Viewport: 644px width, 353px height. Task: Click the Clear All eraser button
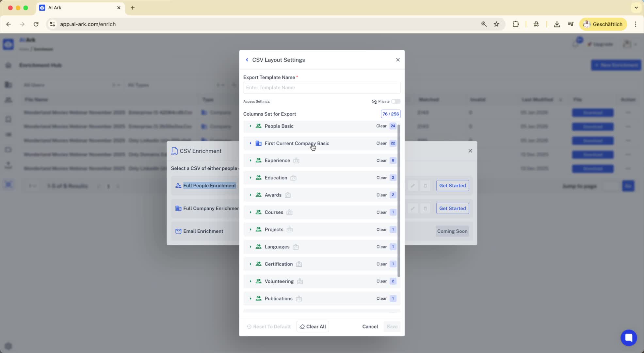pyautogui.click(x=313, y=327)
